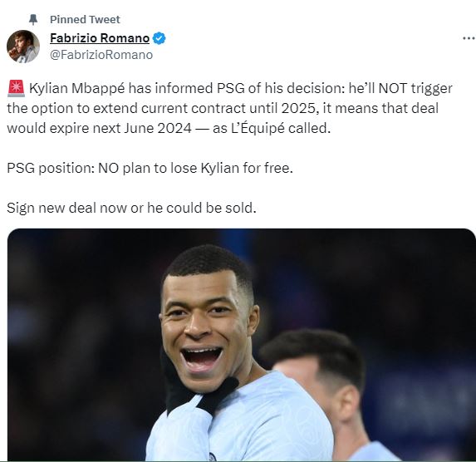Viewport: 476px width, 462px height.
Task: Open Fabrizio Romano's profile picture avatar
Action: tap(23, 47)
